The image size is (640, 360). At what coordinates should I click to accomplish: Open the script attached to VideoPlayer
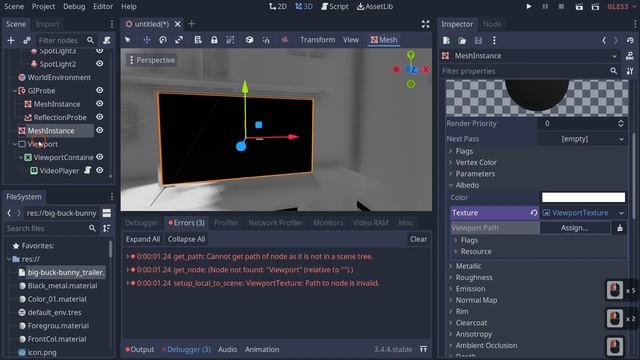[87, 170]
